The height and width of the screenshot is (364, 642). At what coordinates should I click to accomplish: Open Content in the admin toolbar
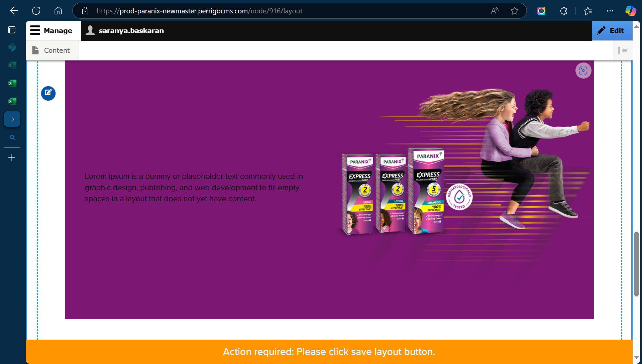52,50
